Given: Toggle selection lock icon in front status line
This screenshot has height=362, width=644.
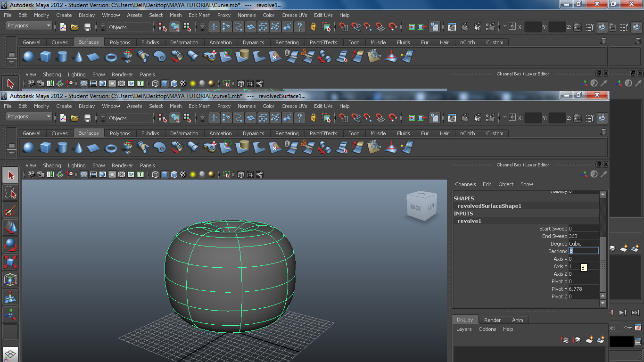Looking at the screenshot, I should pyautogui.click(x=313, y=118).
